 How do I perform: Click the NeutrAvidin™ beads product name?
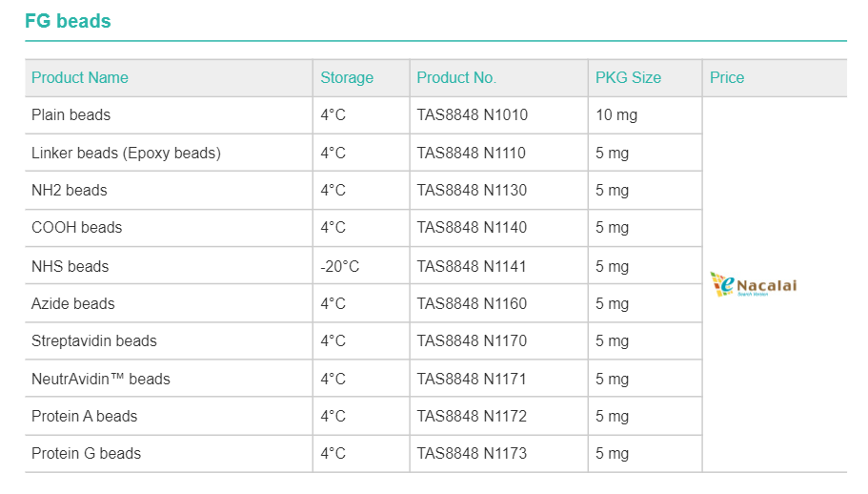(101, 380)
